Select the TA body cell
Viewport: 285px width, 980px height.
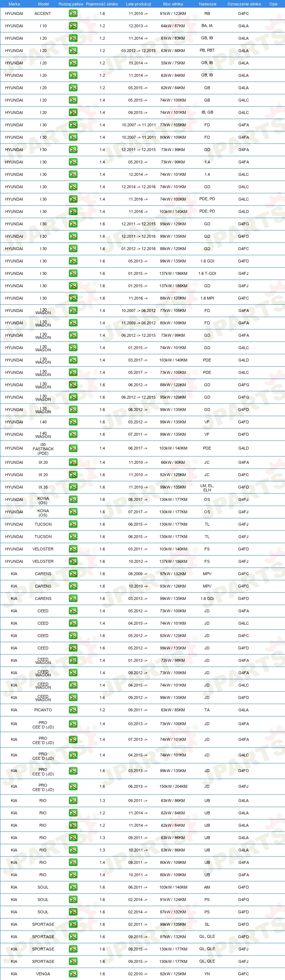207,710
